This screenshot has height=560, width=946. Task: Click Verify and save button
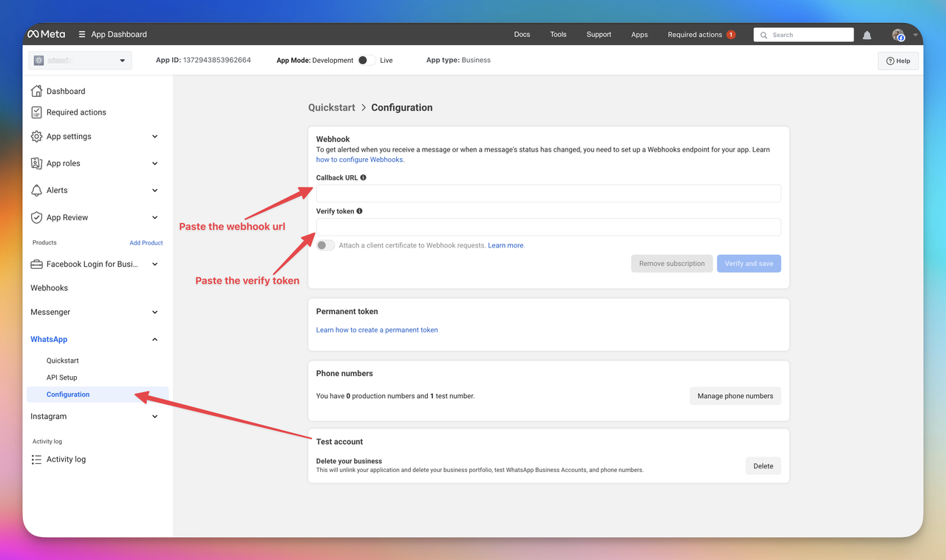[x=749, y=264]
